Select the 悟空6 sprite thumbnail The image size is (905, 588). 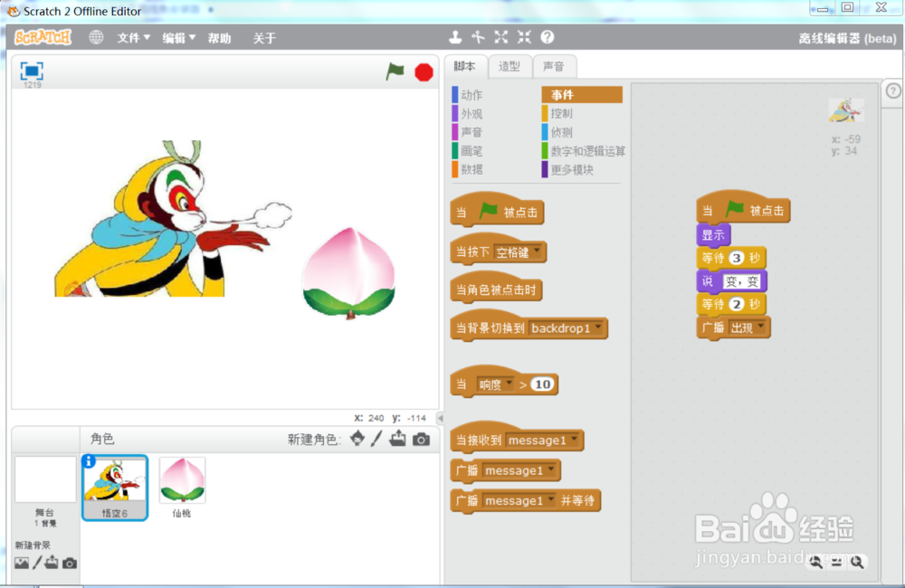point(115,487)
